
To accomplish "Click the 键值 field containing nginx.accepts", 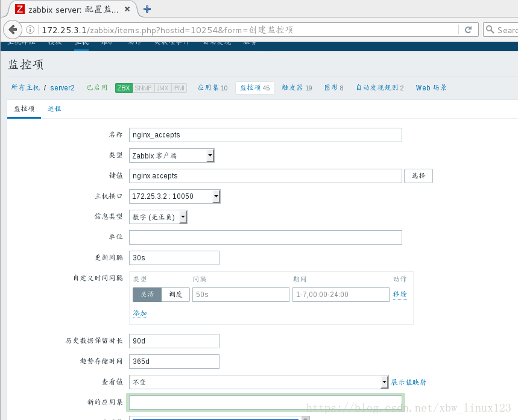I will [265, 176].
